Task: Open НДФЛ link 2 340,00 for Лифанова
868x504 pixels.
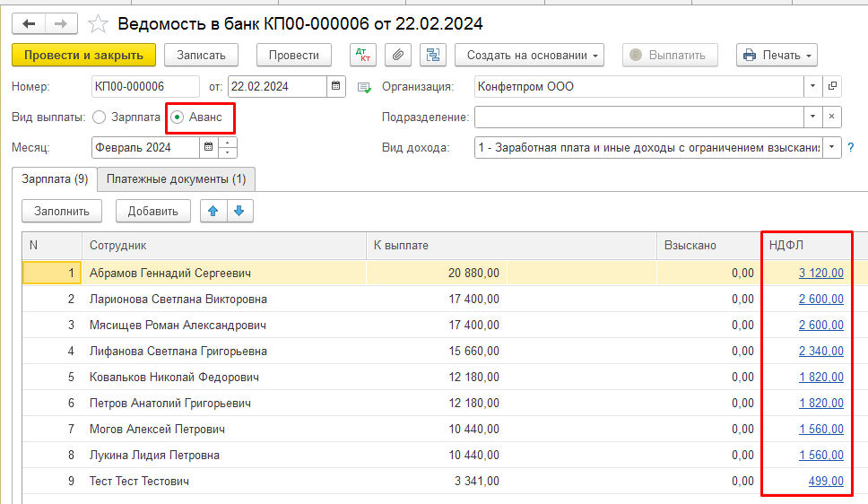Action: tap(821, 352)
